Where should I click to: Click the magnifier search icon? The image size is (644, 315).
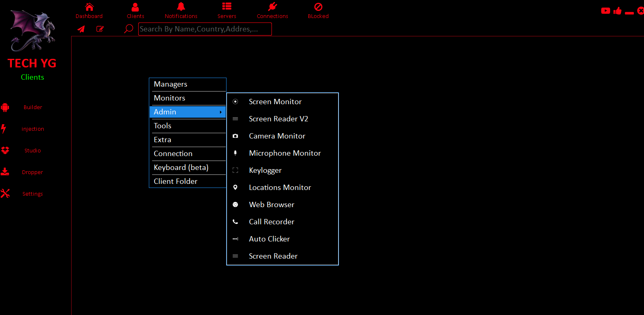129,29
